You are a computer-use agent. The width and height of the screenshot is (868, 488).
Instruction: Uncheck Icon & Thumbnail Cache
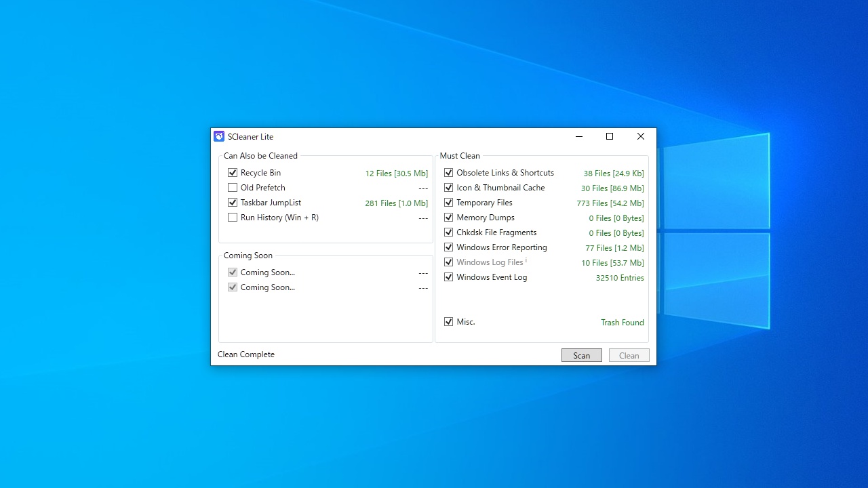[448, 188]
